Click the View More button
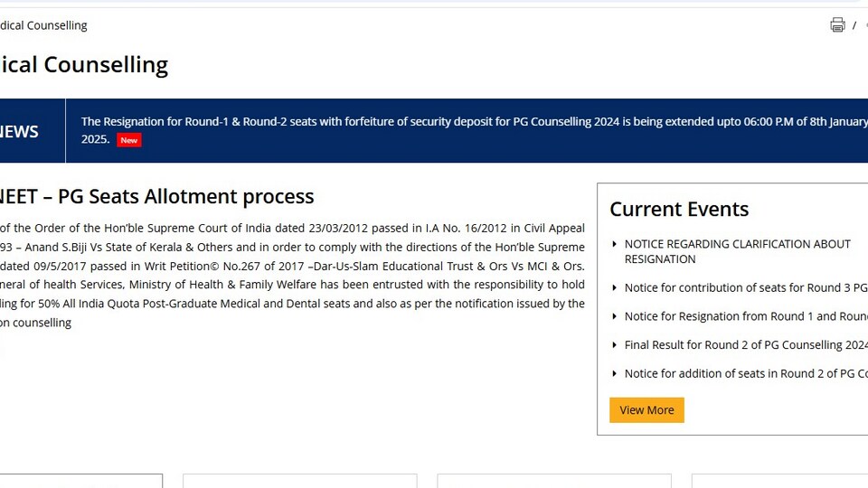Viewport: 868px width, 488px height. (646, 410)
